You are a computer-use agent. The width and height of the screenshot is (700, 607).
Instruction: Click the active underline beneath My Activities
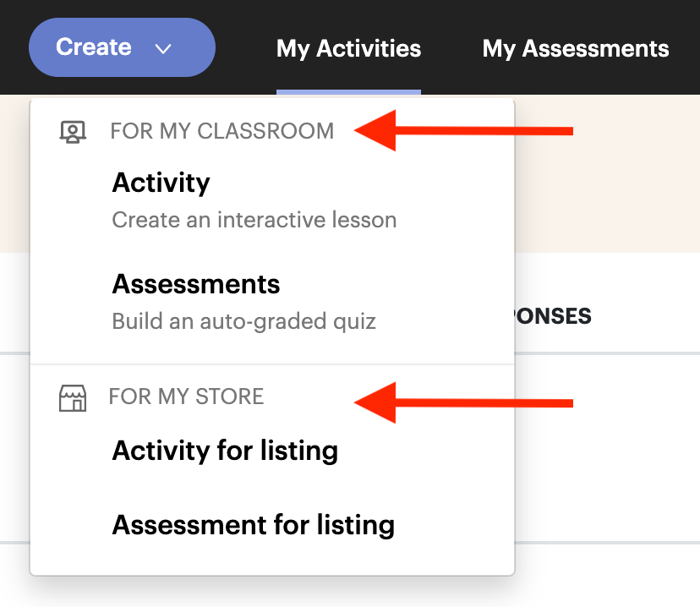(348, 92)
